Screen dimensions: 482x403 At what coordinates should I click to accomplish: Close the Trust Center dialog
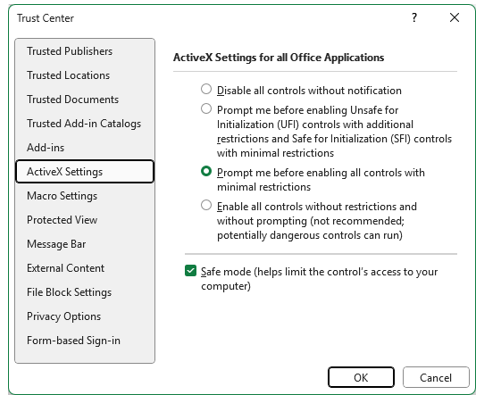click(x=454, y=18)
